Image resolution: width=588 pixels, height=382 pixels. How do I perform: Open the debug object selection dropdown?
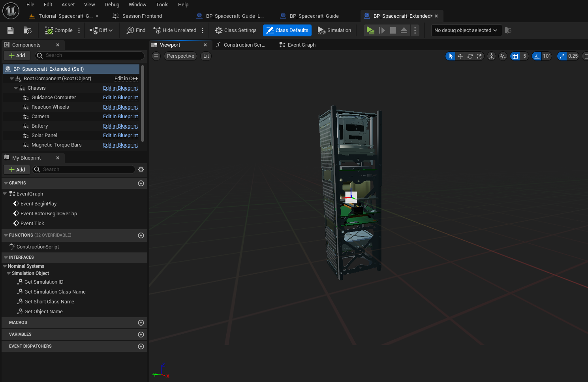466,30
